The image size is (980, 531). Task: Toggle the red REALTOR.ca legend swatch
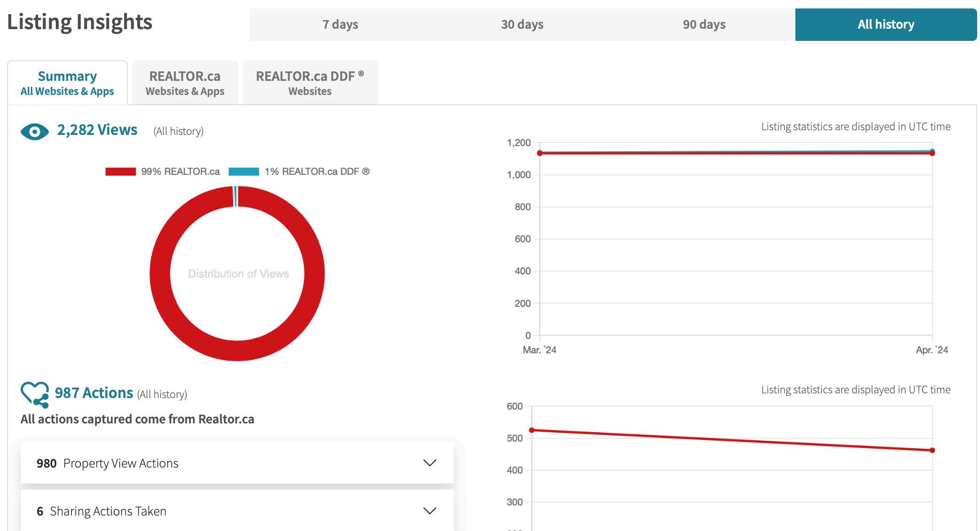pos(120,172)
